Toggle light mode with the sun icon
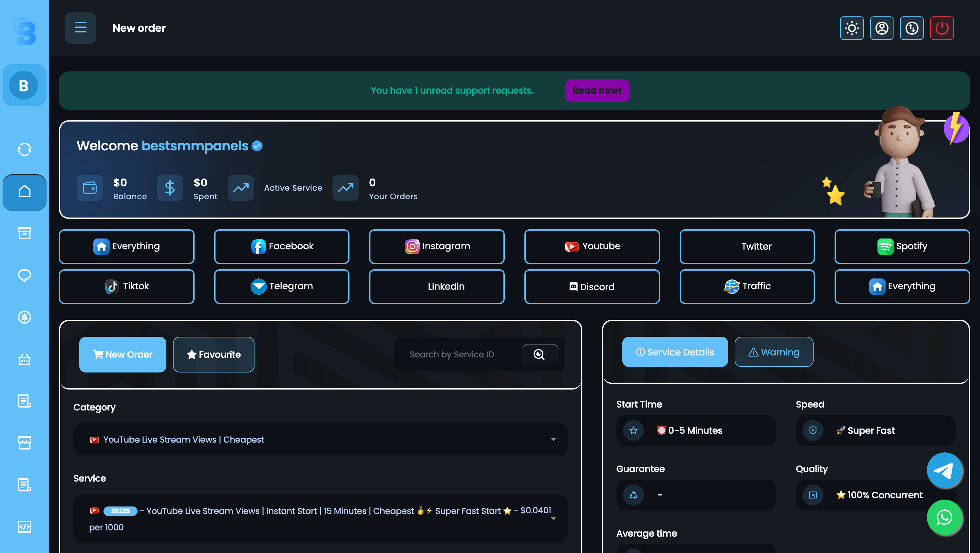This screenshot has width=980, height=553. [851, 28]
